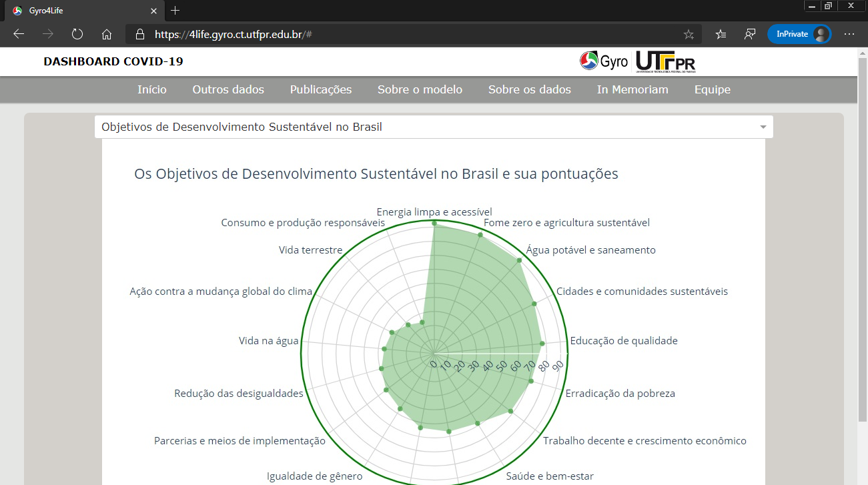Click the Educação de qualidade data point
This screenshot has width=868, height=485.
(x=542, y=344)
